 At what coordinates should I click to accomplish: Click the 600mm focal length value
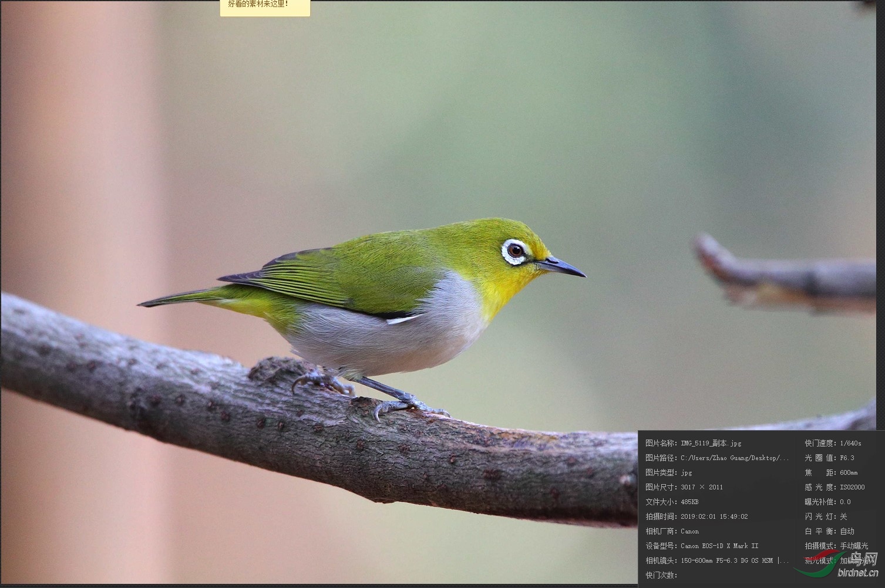click(x=847, y=472)
